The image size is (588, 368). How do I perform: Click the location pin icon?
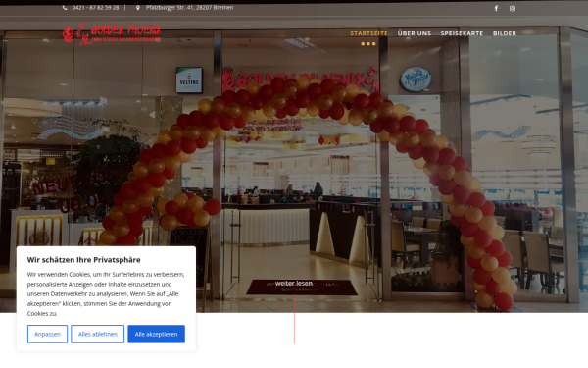click(138, 8)
